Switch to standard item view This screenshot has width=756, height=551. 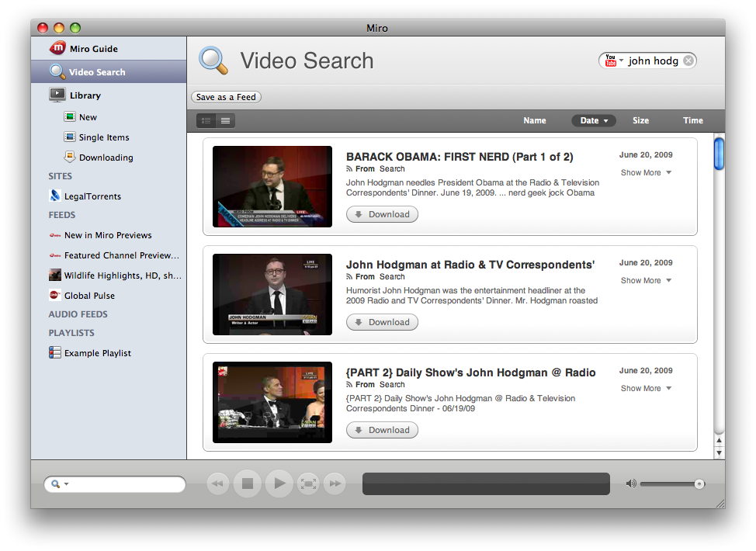pos(206,120)
